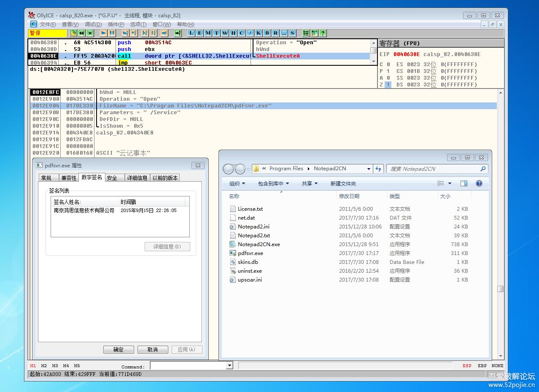Switch to the 详细信息 tab in properties
This screenshot has height=392, width=539.
[x=137, y=178]
